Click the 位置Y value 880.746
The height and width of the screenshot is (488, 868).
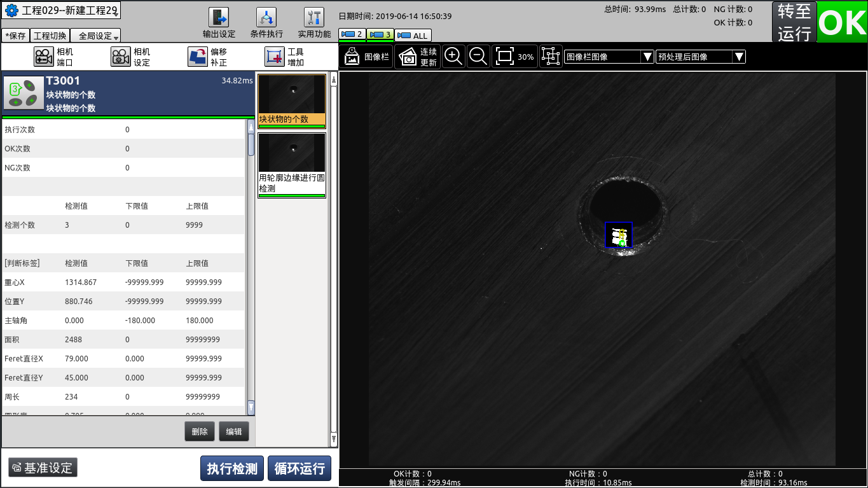coord(79,302)
